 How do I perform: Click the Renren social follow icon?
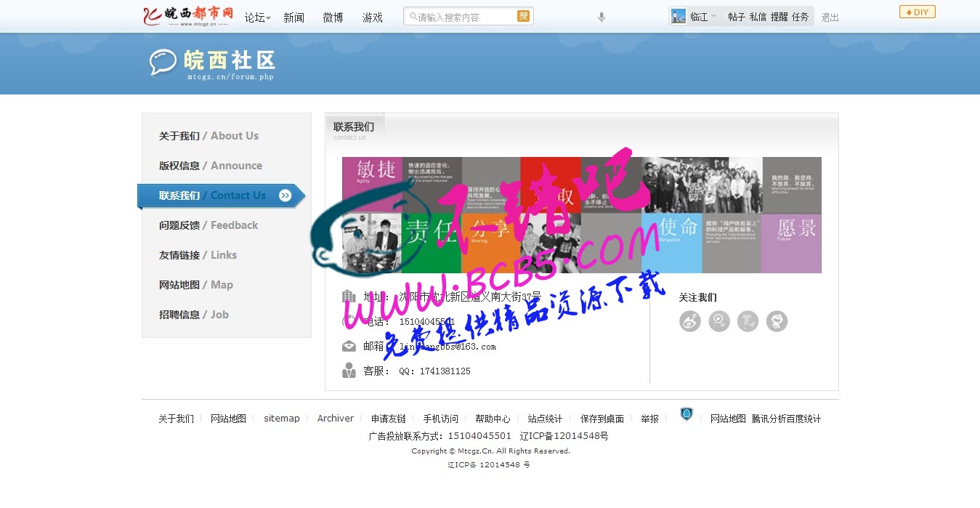click(x=777, y=321)
